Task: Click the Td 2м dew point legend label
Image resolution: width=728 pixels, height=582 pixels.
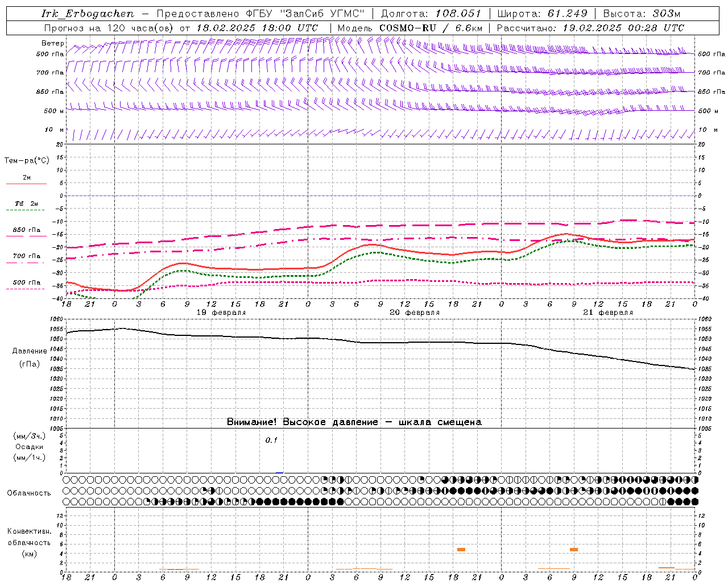Action: [x=26, y=203]
